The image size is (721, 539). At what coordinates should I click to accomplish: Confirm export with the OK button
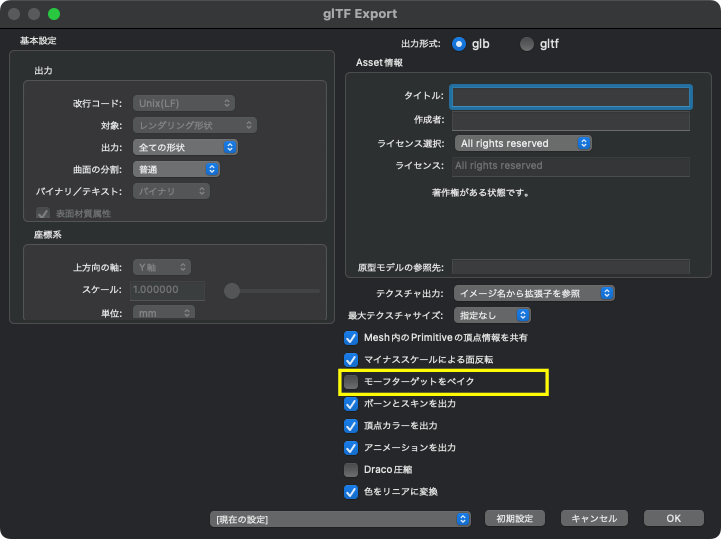click(x=674, y=518)
